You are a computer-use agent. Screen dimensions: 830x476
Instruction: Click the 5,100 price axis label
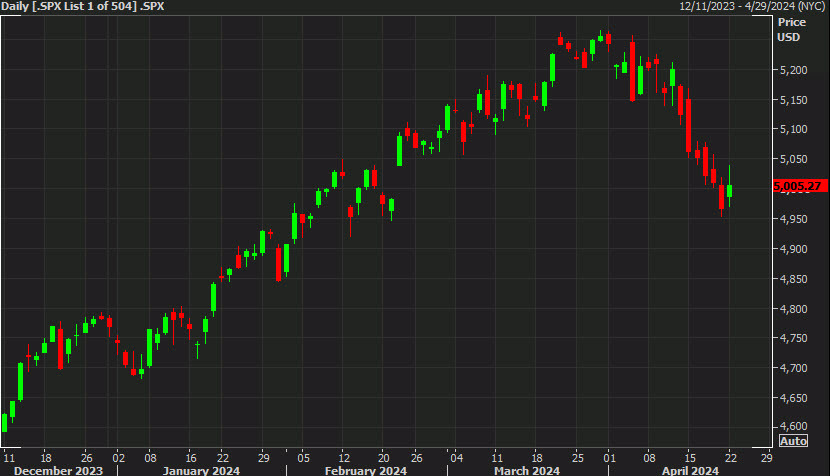click(x=793, y=129)
